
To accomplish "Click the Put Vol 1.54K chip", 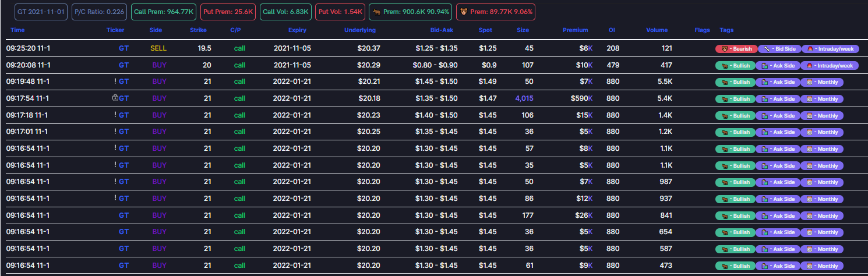I will 340,12.
